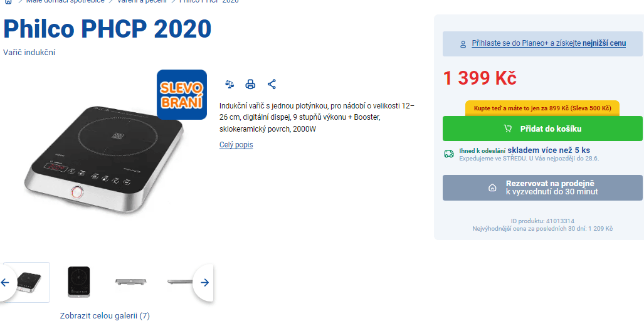
Task: Show next gallery thumbnails with right arrow
Action: point(204,283)
